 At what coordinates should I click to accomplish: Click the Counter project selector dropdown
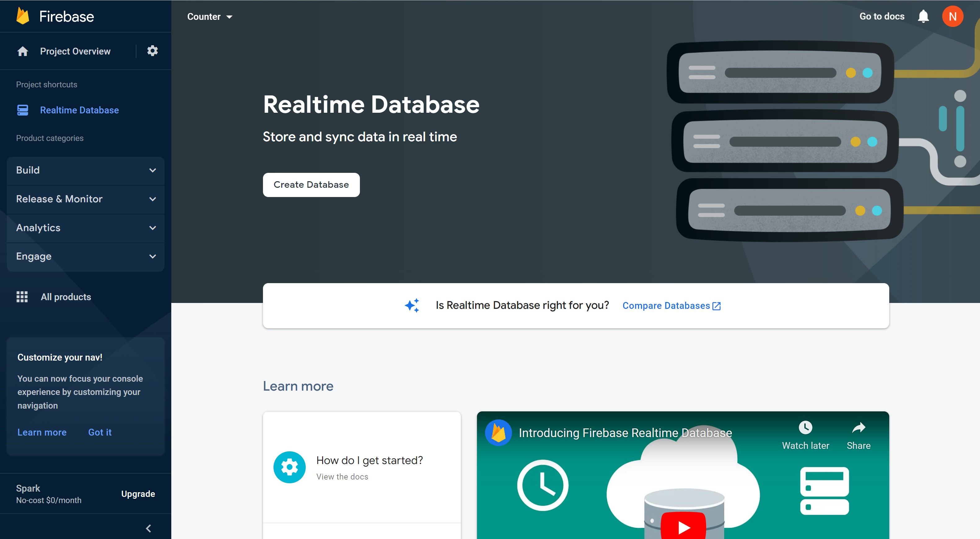click(x=209, y=17)
